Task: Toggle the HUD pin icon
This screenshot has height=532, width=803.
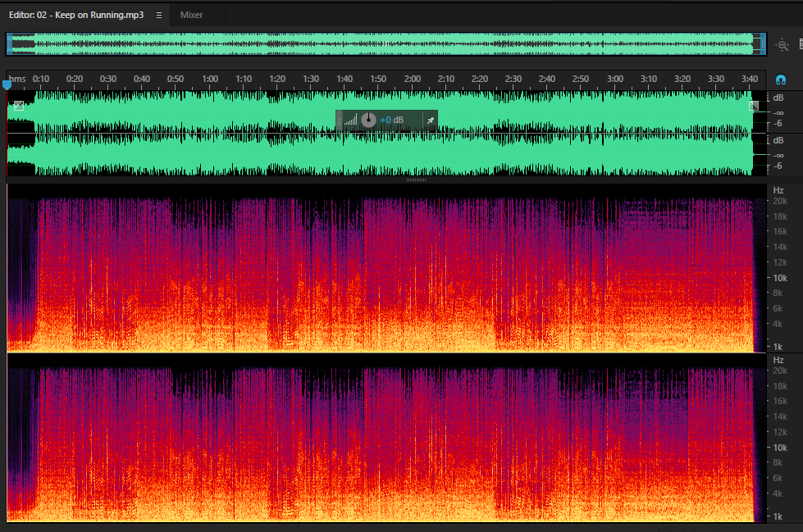Action: tap(431, 120)
